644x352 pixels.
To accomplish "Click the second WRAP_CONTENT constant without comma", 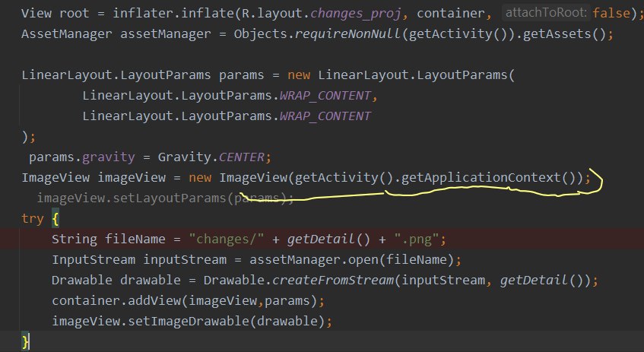I will click(325, 116).
